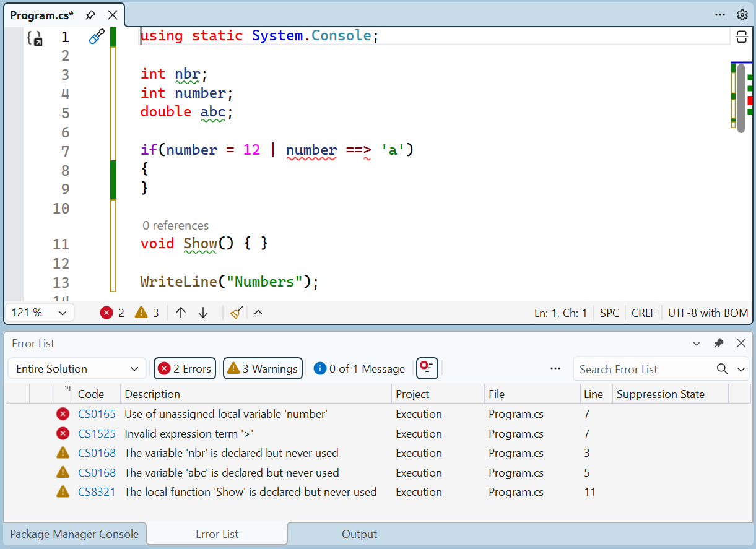The height and width of the screenshot is (549, 756).
Task: Click the red error count indicator in editor status bar
Action: (112, 313)
